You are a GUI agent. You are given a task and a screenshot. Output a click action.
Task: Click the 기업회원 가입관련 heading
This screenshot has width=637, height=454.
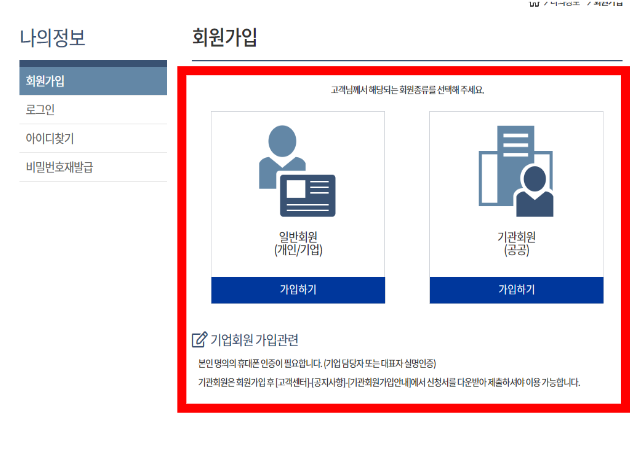click(x=254, y=340)
